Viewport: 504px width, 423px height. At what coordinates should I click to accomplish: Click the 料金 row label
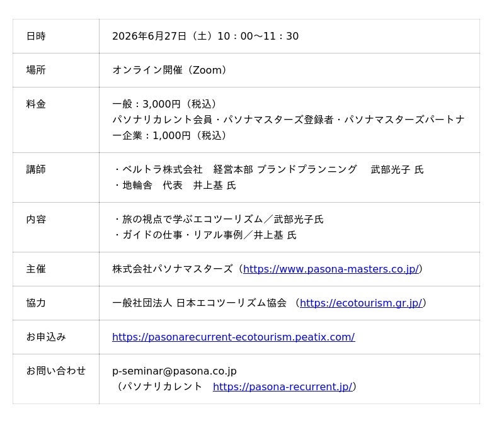click(36, 104)
